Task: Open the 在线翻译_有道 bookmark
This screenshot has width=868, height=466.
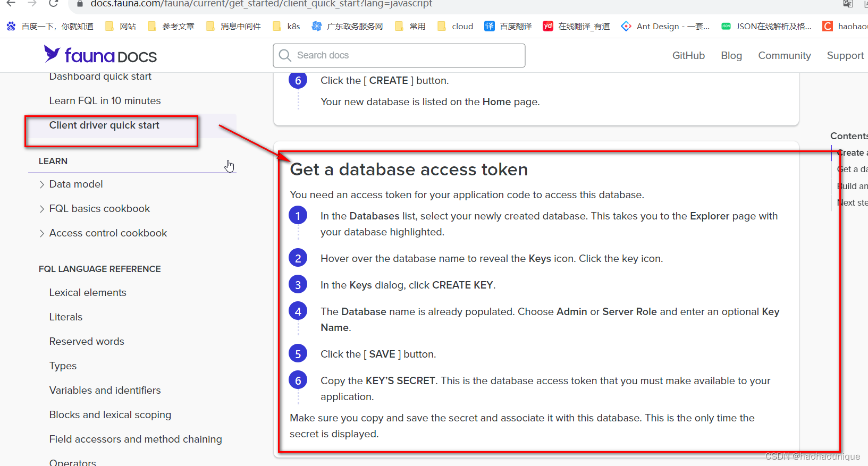Action: (x=576, y=26)
